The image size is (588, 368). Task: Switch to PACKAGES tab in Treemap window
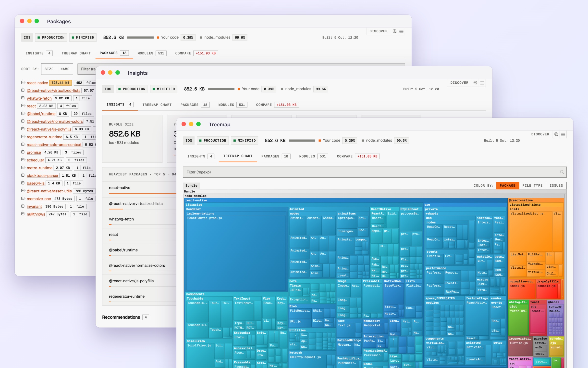click(276, 156)
